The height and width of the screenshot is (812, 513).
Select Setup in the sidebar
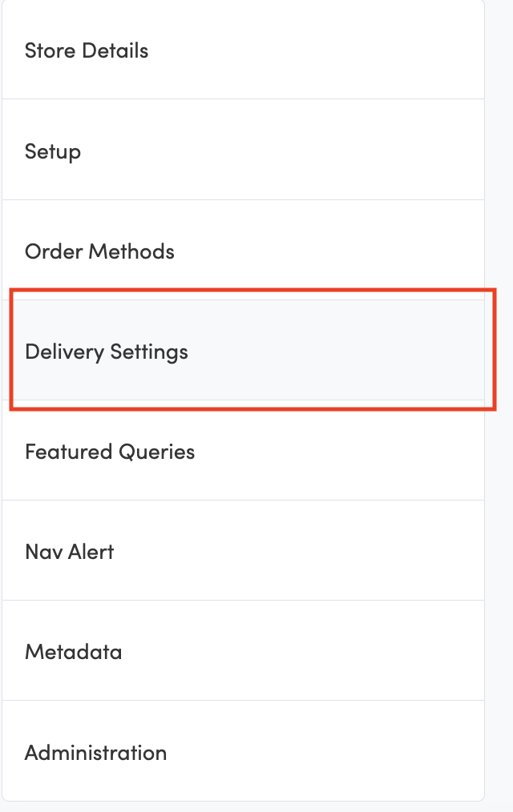53,151
